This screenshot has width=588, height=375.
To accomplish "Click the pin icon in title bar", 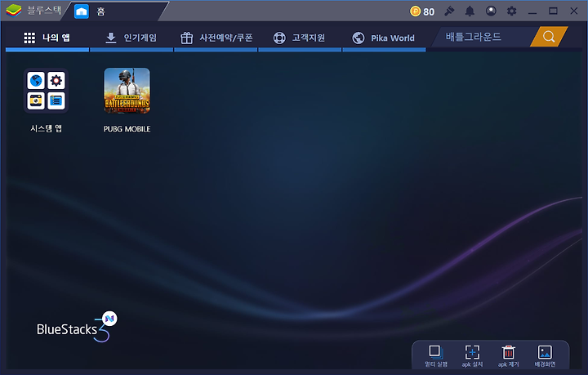I will coord(449,11).
